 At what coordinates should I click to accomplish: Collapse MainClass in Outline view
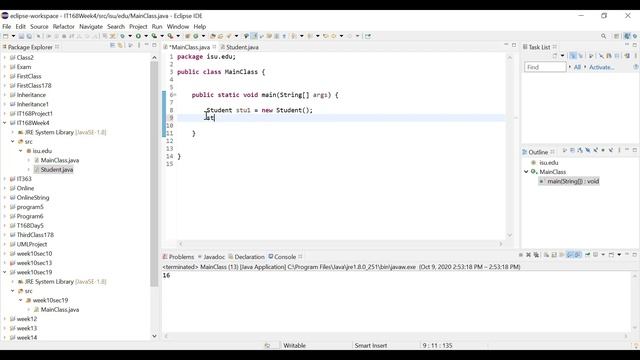tap(527, 172)
